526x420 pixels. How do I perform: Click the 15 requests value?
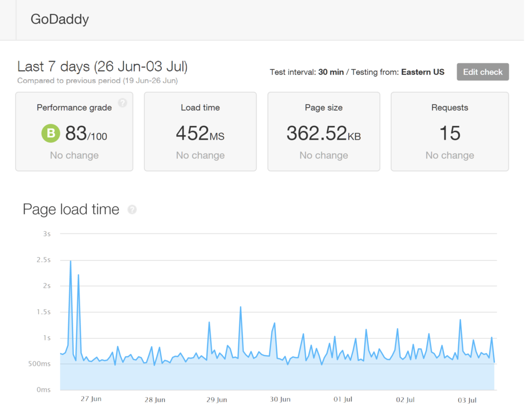(450, 133)
